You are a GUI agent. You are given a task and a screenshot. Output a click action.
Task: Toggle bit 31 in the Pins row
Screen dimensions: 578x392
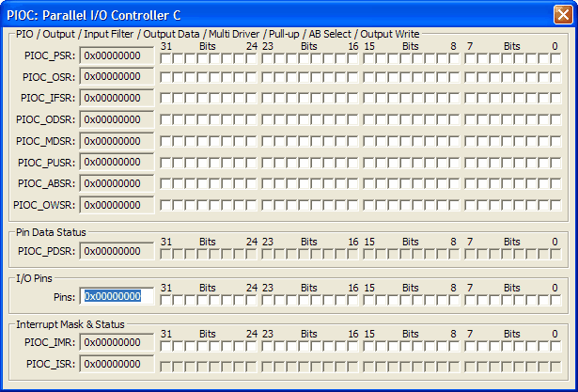(x=165, y=300)
